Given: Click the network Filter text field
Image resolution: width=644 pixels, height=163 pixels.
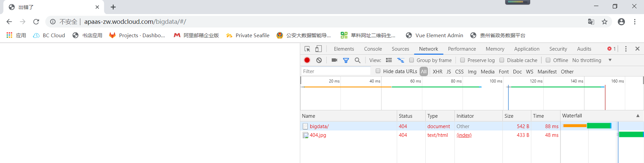Looking at the screenshot, I should pyautogui.click(x=335, y=71).
